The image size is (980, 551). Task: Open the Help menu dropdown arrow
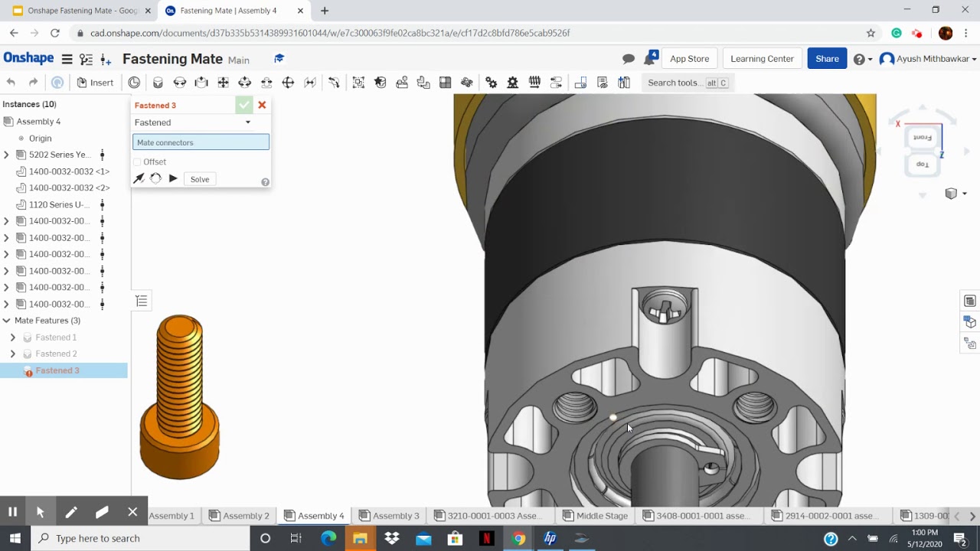[x=870, y=60]
